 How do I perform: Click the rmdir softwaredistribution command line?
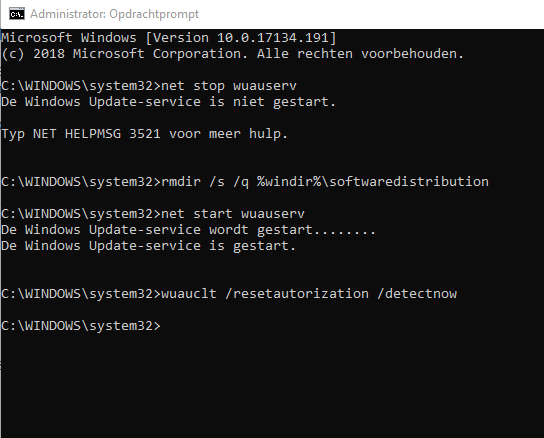pos(245,182)
